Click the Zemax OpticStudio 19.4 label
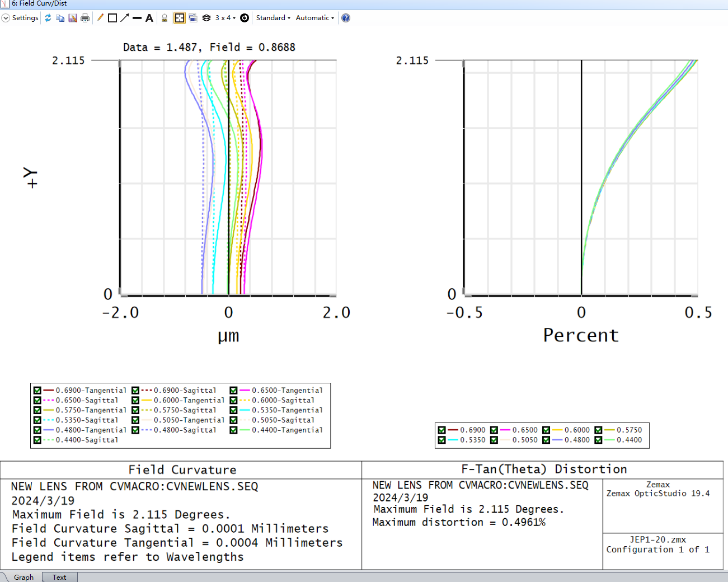This screenshot has width=728, height=582. coord(658,494)
